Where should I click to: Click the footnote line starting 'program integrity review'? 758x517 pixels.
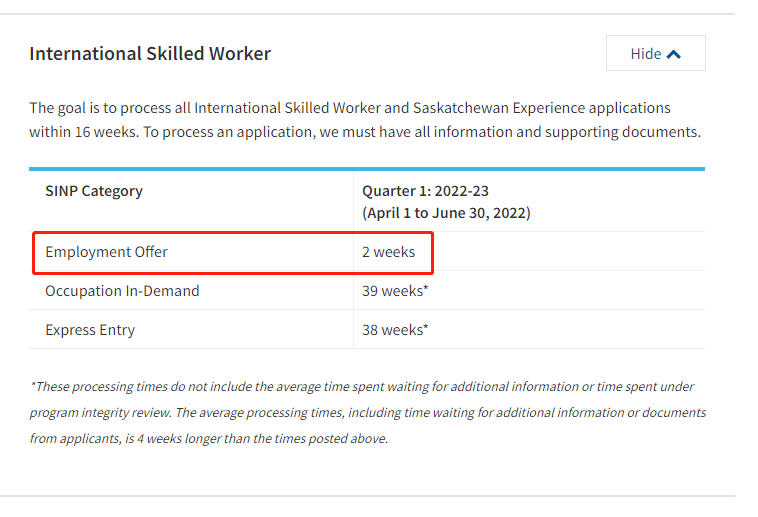[367, 412]
